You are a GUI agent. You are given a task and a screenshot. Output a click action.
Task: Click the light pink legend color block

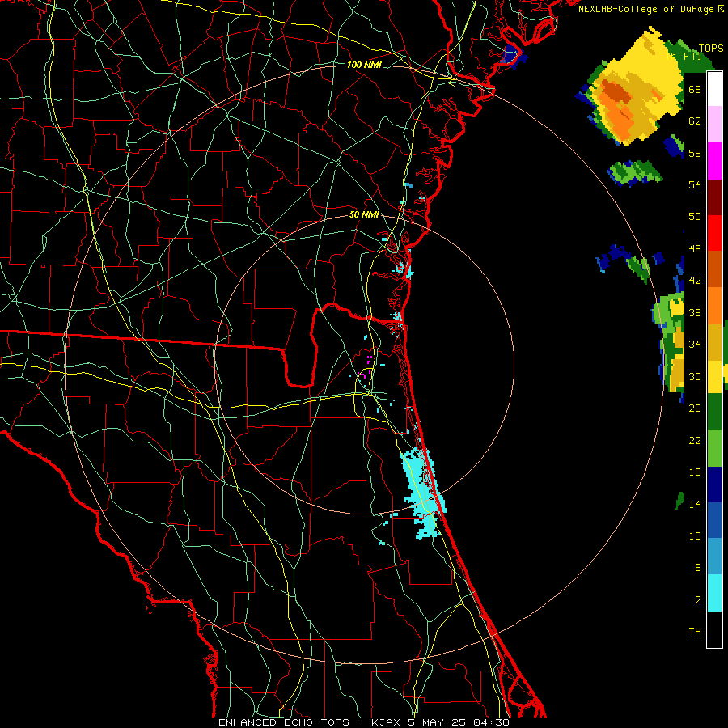tap(714, 125)
